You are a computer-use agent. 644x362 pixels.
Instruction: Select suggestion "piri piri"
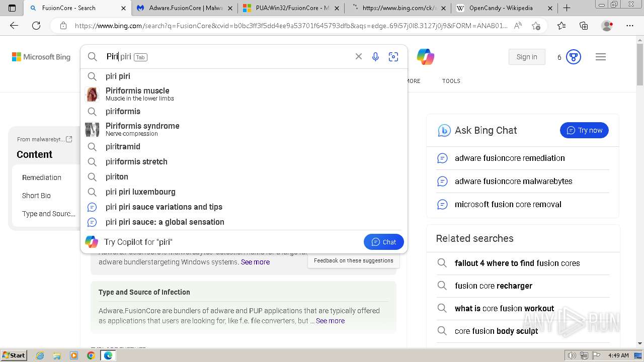click(x=244, y=76)
